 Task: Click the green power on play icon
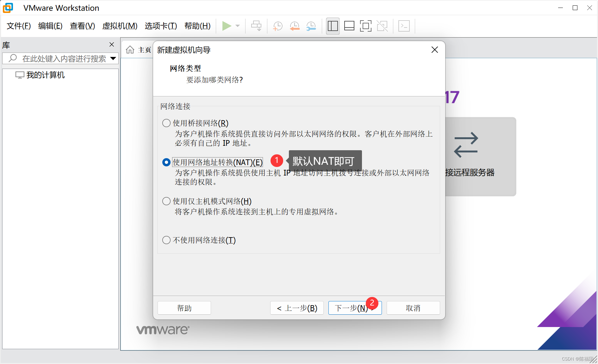(x=227, y=26)
